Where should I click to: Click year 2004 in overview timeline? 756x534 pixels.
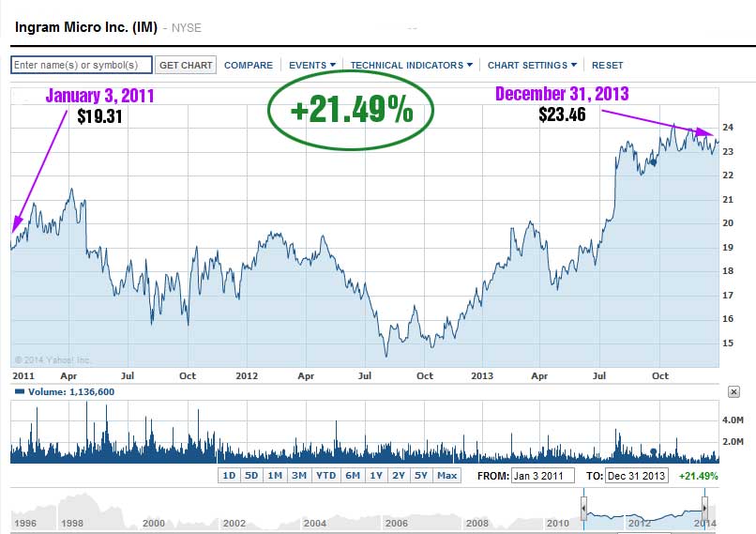[x=315, y=523]
